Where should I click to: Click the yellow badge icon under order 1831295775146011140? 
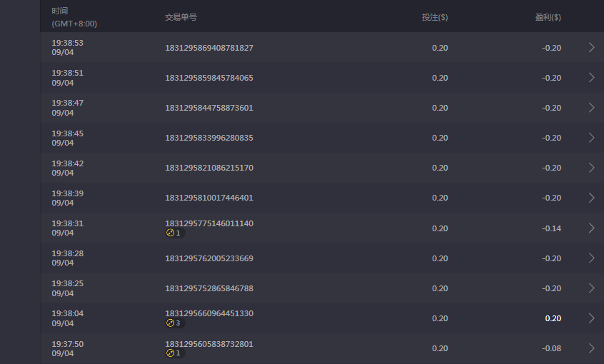[171, 233]
